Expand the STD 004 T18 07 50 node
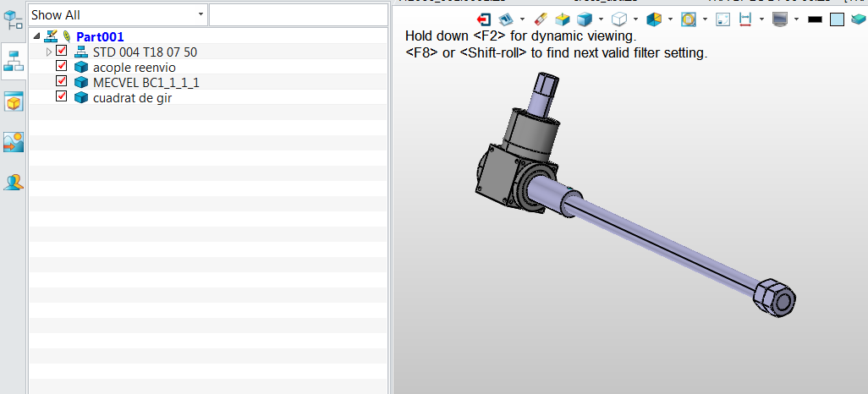The height and width of the screenshot is (394, 868). (49, 52)
